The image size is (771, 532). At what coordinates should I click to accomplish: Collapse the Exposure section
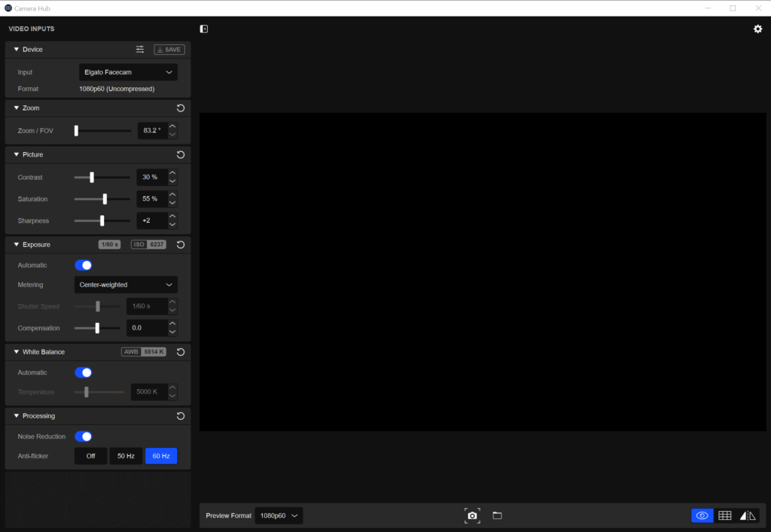(17, 244)
